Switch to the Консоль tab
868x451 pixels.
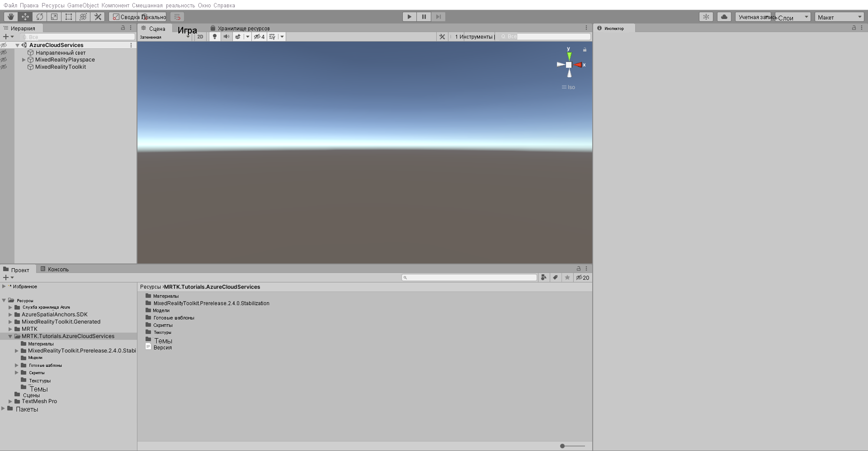coord(55,269)
